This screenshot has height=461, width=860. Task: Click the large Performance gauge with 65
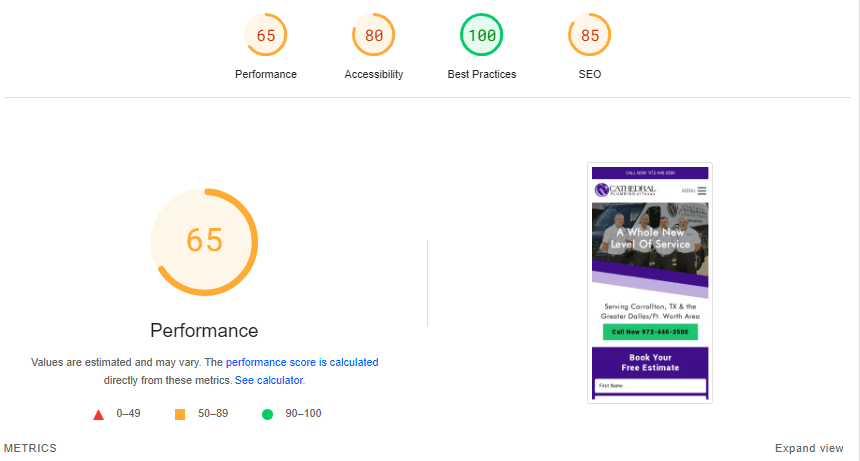click(x=204, y=242)
